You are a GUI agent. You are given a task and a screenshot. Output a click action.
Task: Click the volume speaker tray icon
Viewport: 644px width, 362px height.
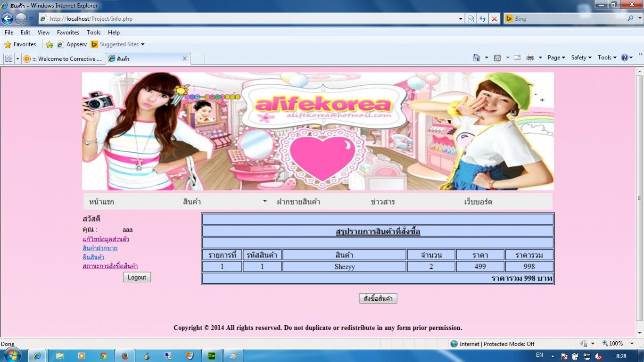(x=599, y=356)
